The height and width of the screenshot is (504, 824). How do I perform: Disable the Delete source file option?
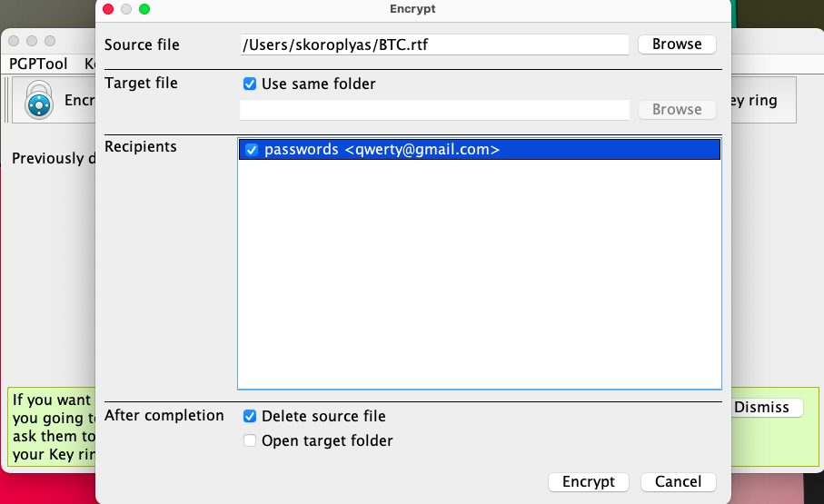point(250,416)
